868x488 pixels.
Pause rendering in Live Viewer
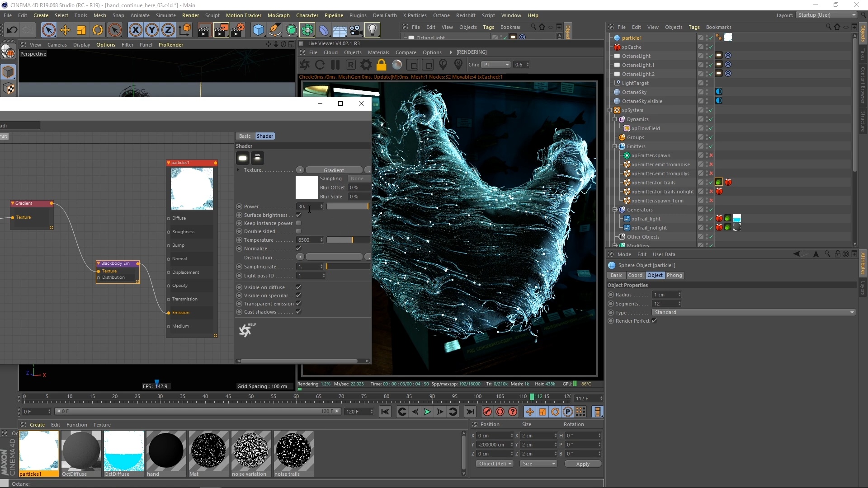click(335, 65)
